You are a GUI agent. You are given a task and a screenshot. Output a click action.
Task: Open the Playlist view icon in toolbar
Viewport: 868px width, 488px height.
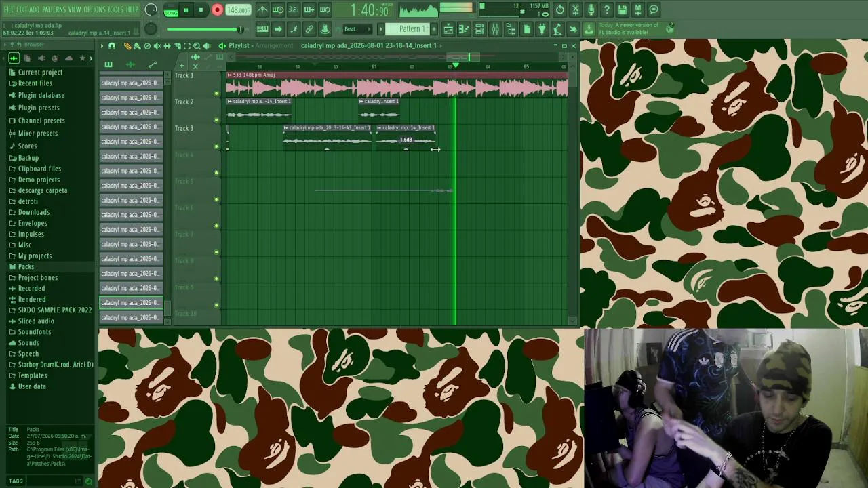pos(448,29)
